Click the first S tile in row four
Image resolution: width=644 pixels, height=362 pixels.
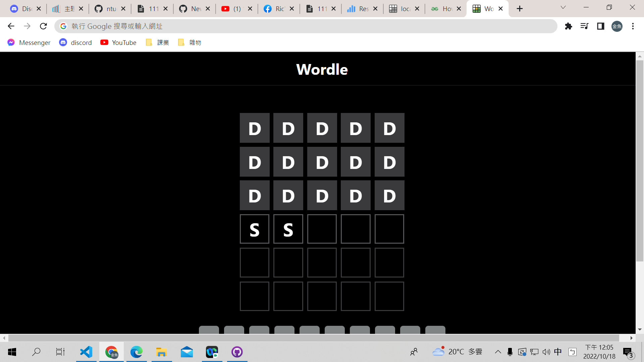click(255, 229)
